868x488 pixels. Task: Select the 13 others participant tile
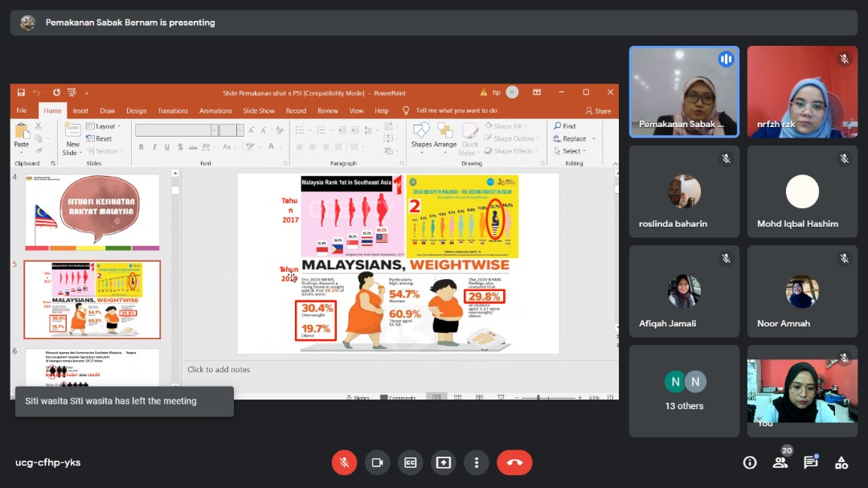[x=684, y=391]
